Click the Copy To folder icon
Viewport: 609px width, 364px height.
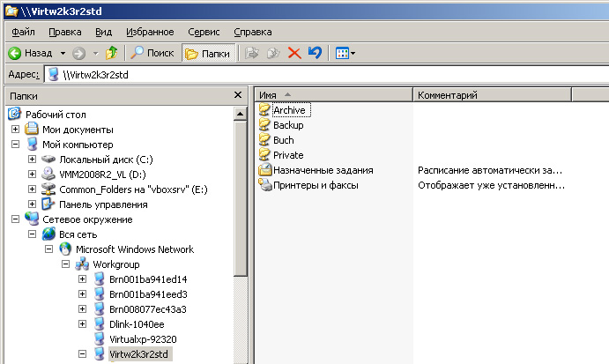273,53
